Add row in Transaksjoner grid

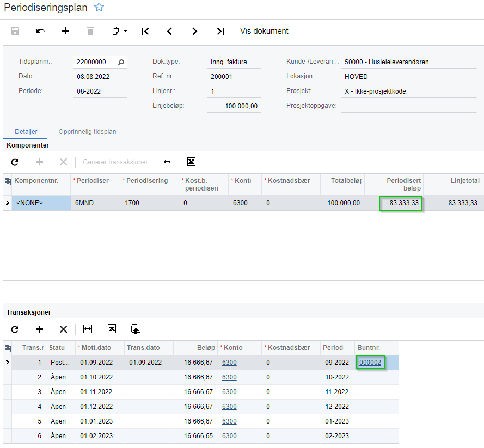(40, 329)
